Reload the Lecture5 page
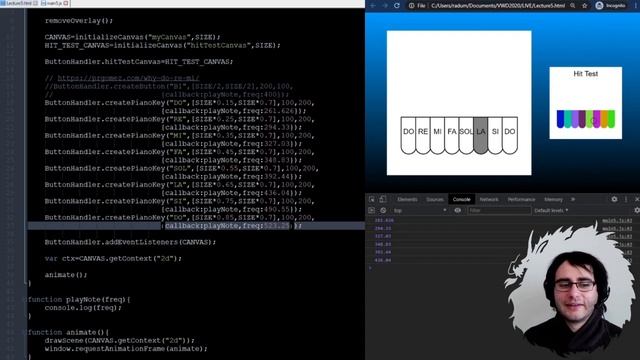Image resolution: width=640 pixels, height=360 pixels. tap(397, 6)
